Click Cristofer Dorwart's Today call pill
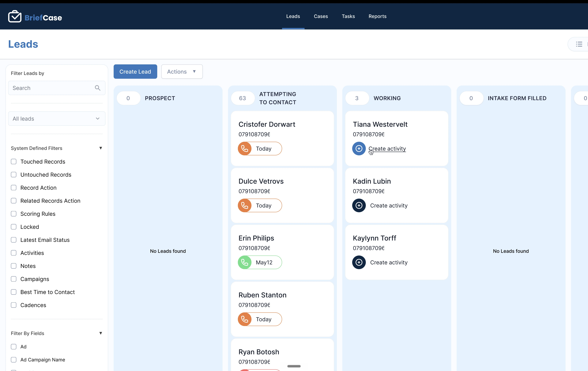The image size is (588, 371). click(x=260, y=149)
